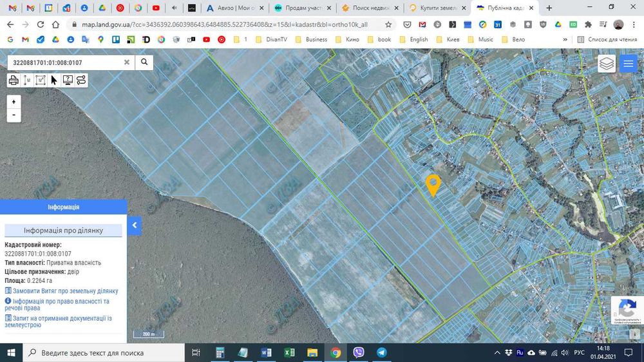Viewport: 644px width, 362px height.
Task: Collapse the information side panel
Action: [x=135, y=225]
